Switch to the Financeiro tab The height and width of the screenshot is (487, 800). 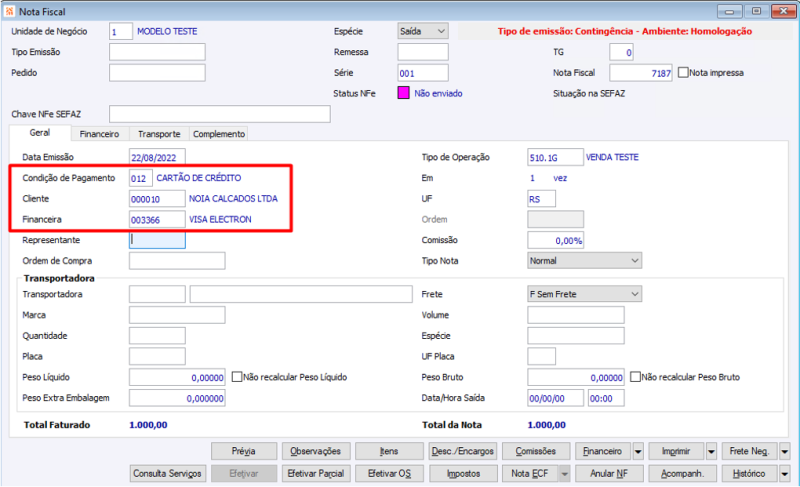(x=99, y=134)
